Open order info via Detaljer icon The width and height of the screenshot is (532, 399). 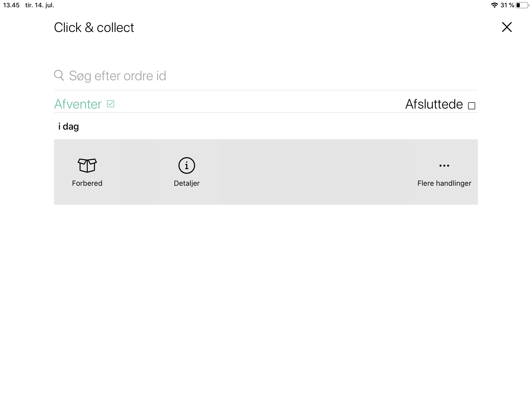click(x=187, y=165)
